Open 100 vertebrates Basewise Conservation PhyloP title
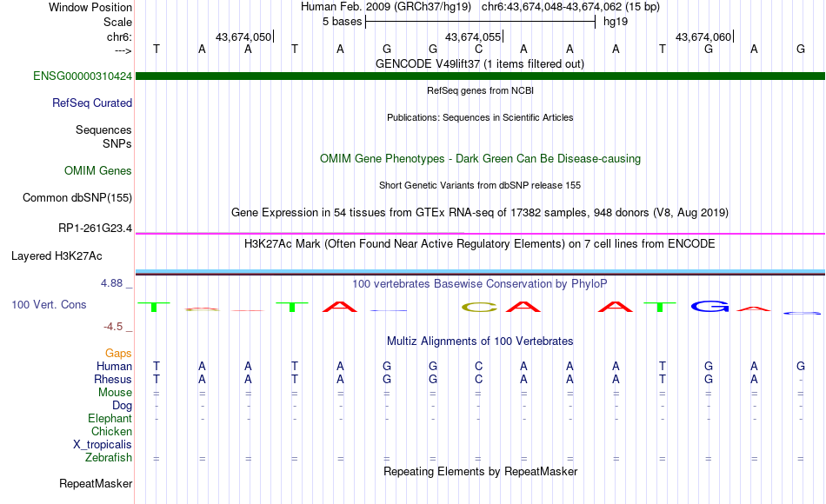This screenshot has width=826, height=504. pyautogui.click(x=480, y=284)
